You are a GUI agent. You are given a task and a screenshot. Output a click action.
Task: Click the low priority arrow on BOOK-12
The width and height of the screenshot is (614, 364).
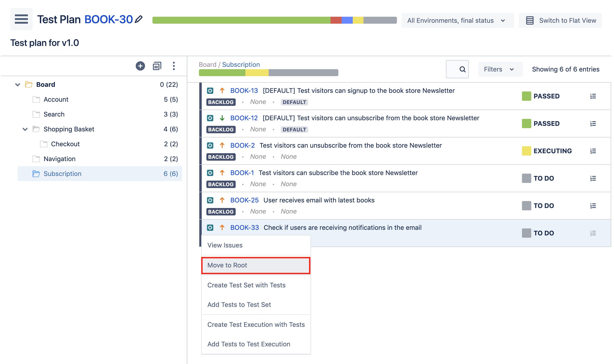pos(222,118)
